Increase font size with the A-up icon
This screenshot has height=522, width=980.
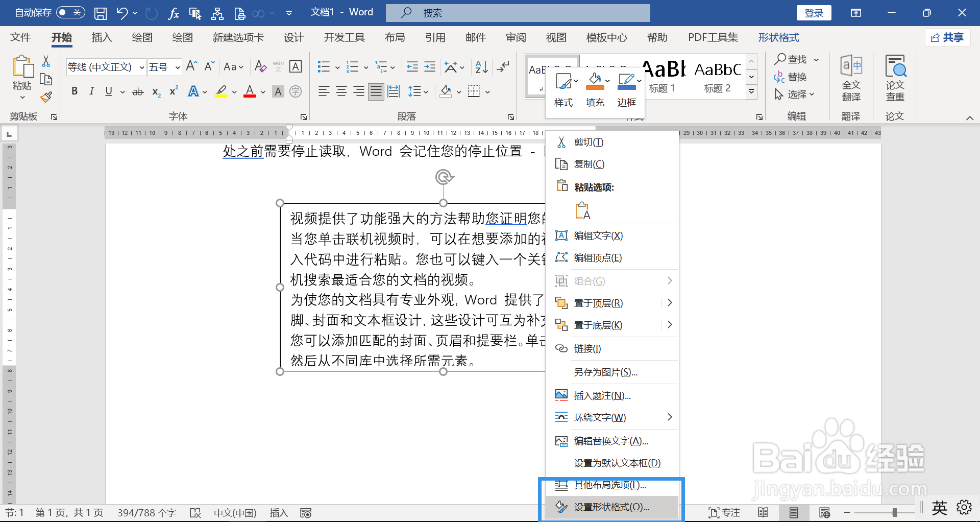point(191,66)
